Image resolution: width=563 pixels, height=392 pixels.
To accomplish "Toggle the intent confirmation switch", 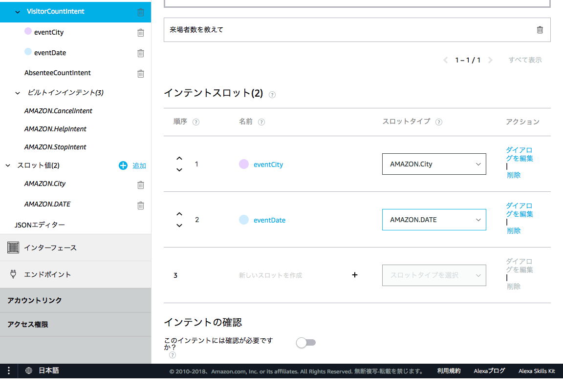I will (x=306, y=343).
